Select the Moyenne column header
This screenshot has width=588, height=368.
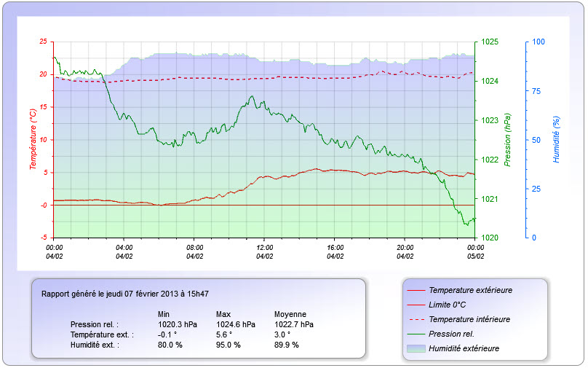click(x=290, y=314)
